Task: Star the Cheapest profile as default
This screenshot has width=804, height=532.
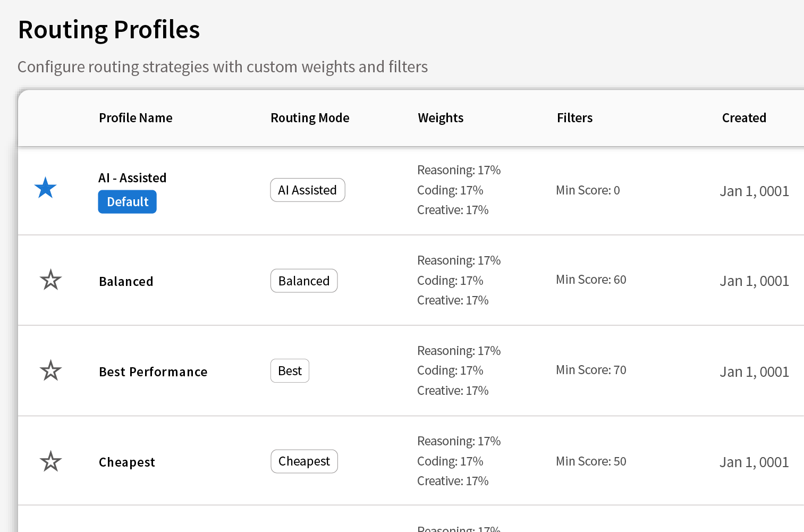Action: click(51, 461)
